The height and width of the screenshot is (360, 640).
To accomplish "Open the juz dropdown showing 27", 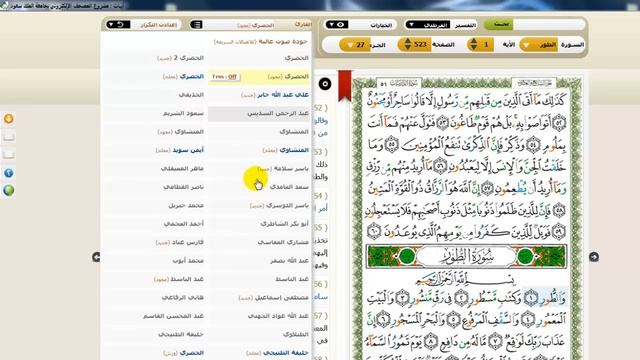I will pyautogui.click(x=355, y=44).
